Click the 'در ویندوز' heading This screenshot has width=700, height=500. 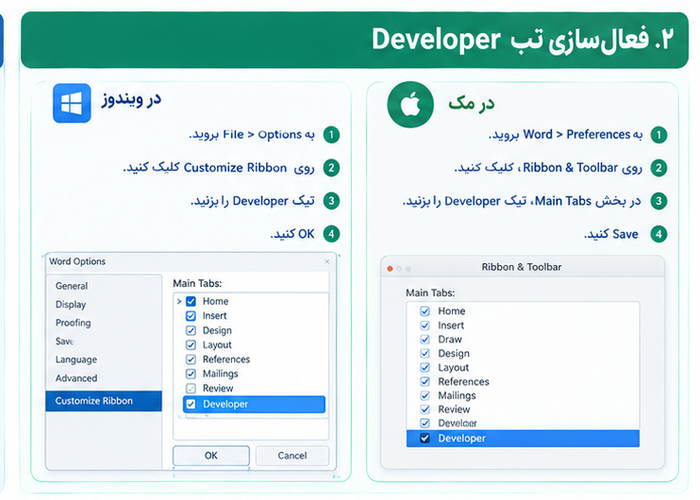(x=131, y=100)
